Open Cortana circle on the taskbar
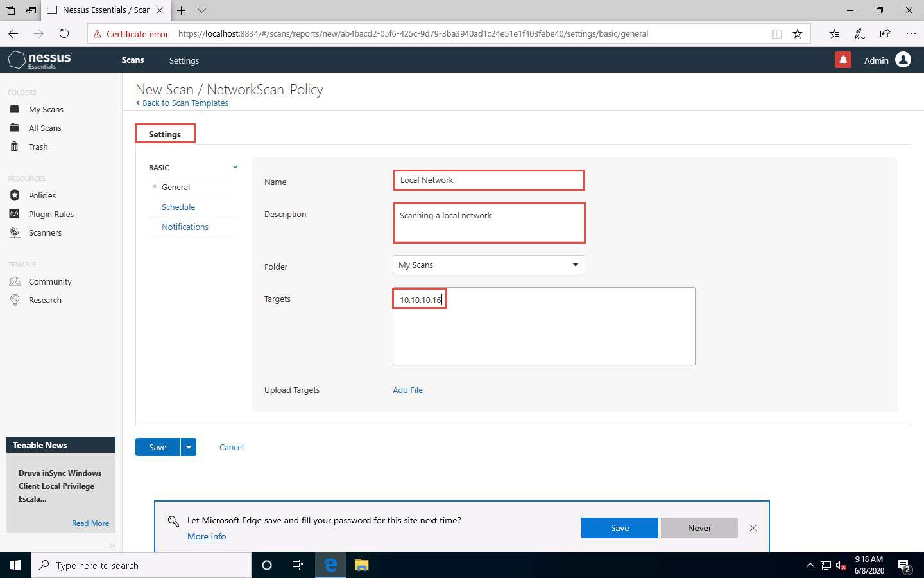 tap(267, 565)
